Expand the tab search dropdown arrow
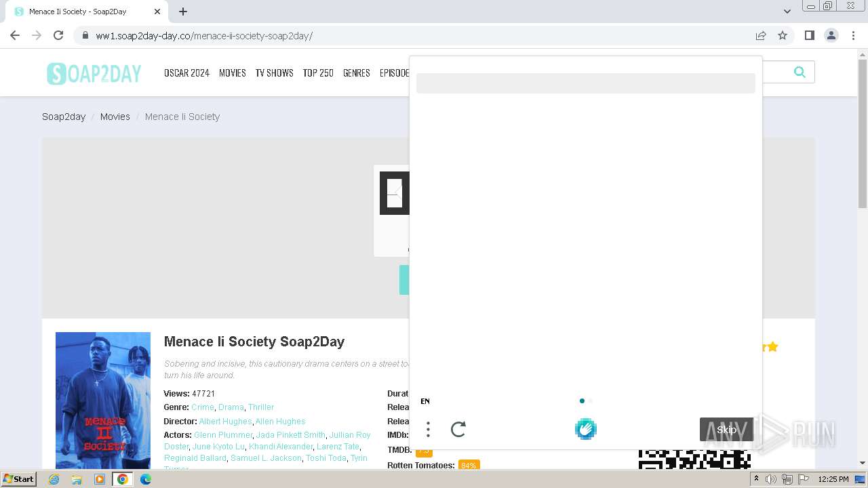 coord(787,12)
